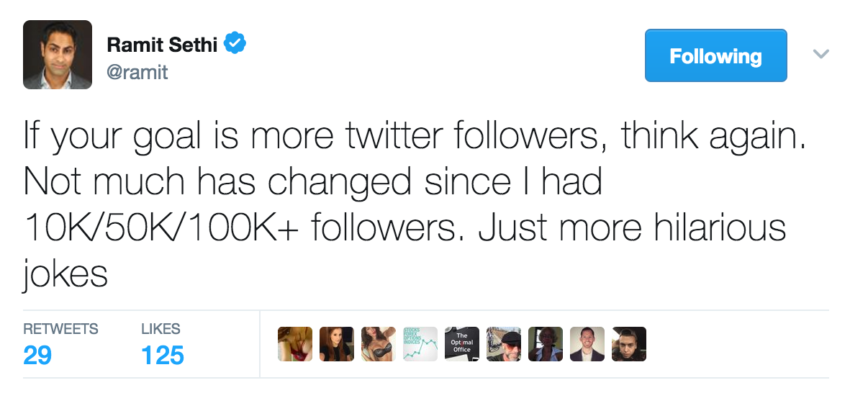Open the avatar of the smiling man in suit
The width and height of the screenshot is (868, 393).
tap(587, 344)
